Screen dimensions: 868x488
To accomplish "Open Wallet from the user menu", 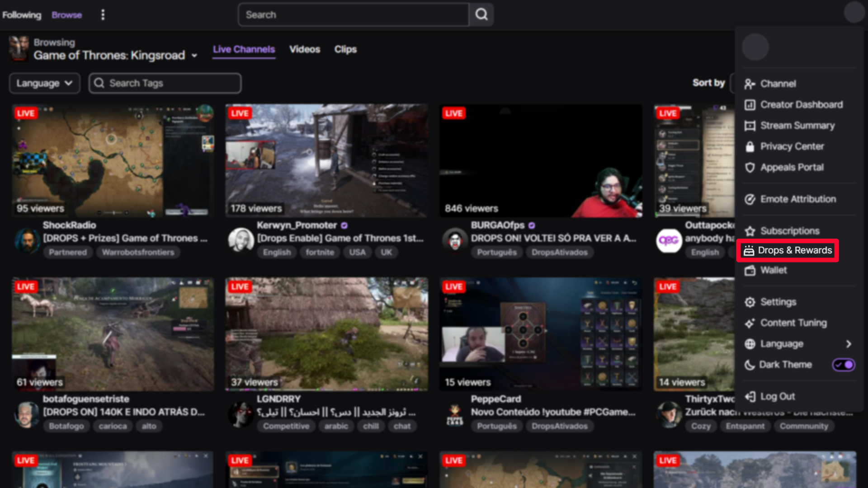I will pyautogui.click(x=773, y=270).
